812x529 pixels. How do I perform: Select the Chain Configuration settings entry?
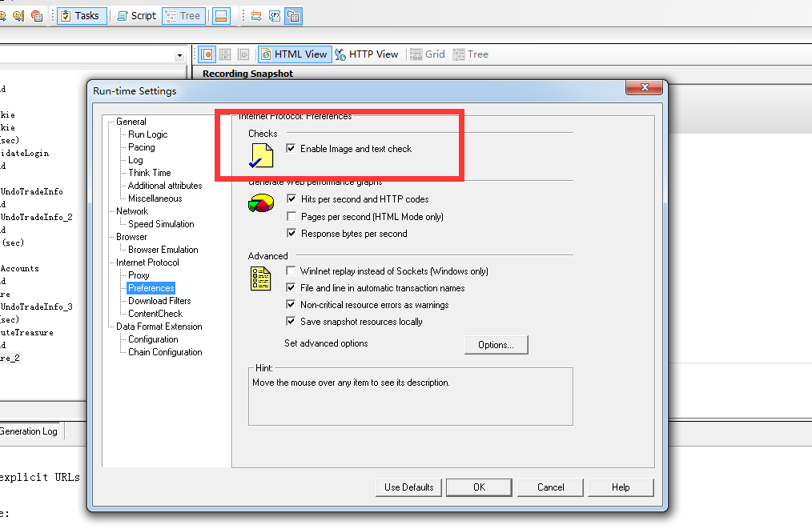click(165, 351)
